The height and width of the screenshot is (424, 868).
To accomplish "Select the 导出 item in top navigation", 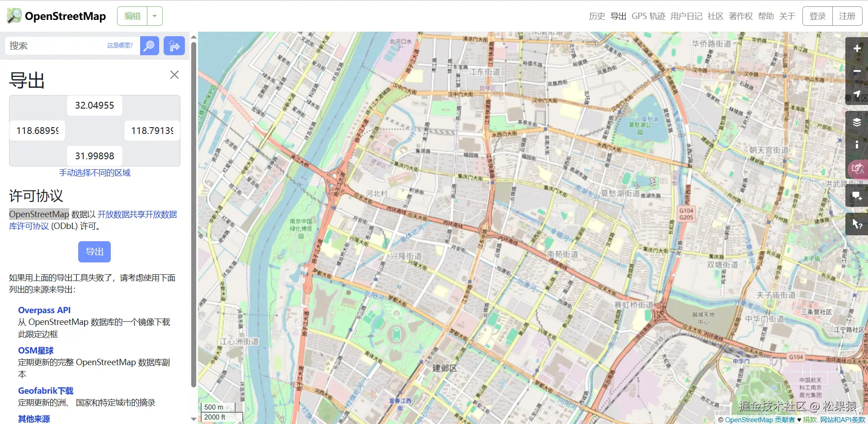I will pos(618,16).
